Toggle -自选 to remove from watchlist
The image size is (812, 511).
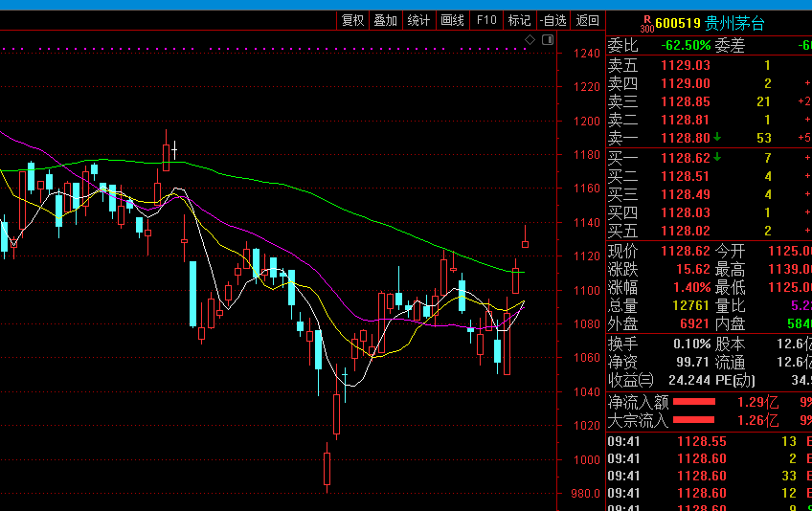pos(553,20)
